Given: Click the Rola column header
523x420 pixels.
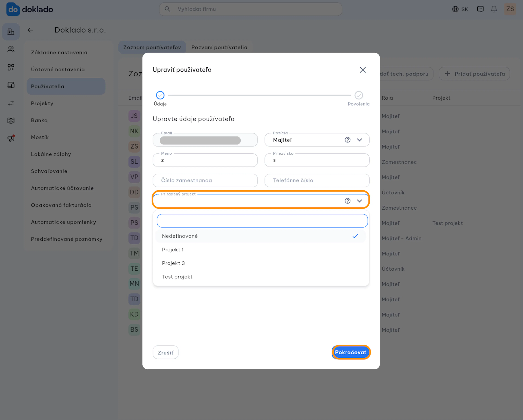Looking at the screenshot, I should 387,98.
